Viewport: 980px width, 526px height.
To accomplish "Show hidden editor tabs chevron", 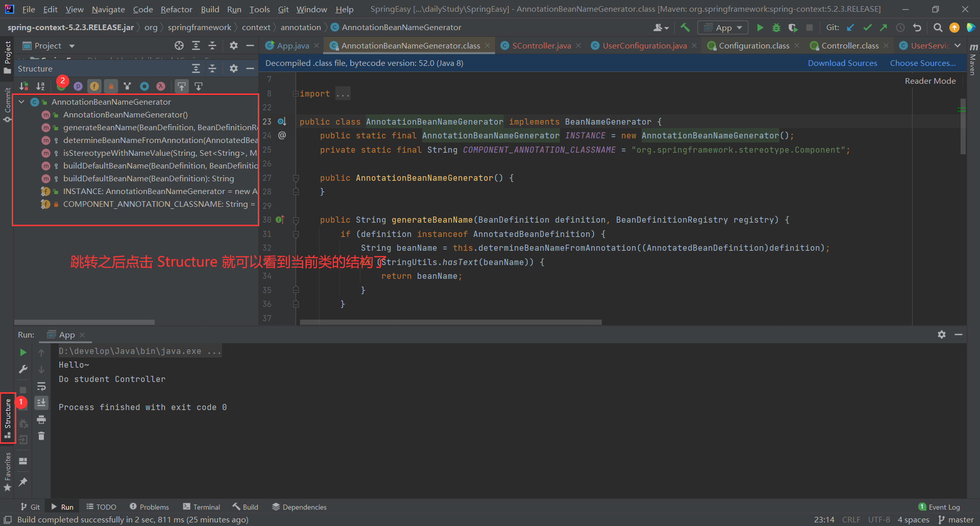I will (x=958, y=46).
